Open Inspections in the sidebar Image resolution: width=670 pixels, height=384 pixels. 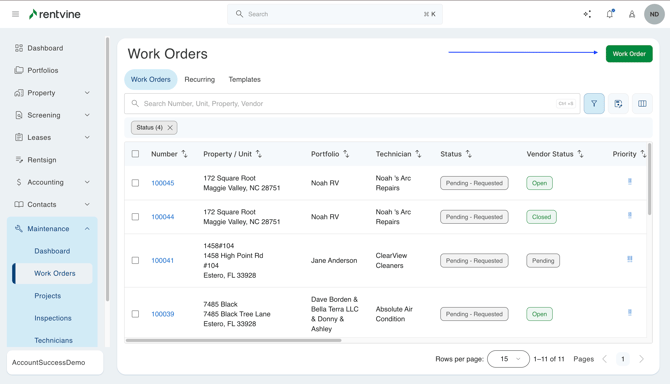(x=53, y=318)
